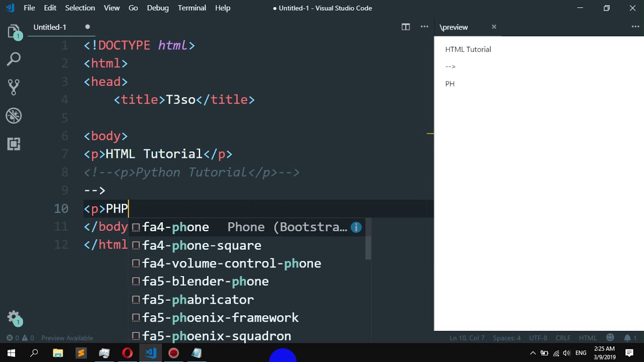Open Windows Start menu
This screenshot has height=362, width=644.
tap(11, 353)
